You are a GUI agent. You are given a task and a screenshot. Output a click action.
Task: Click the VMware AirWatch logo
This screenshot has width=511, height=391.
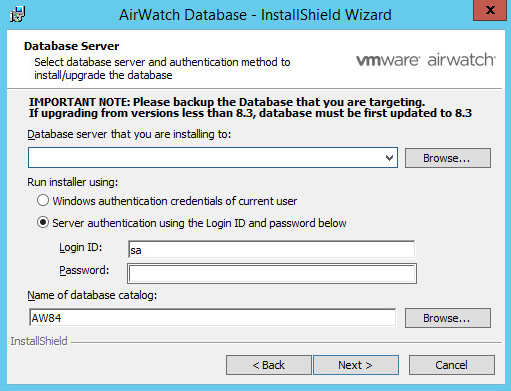click(426, 60)
